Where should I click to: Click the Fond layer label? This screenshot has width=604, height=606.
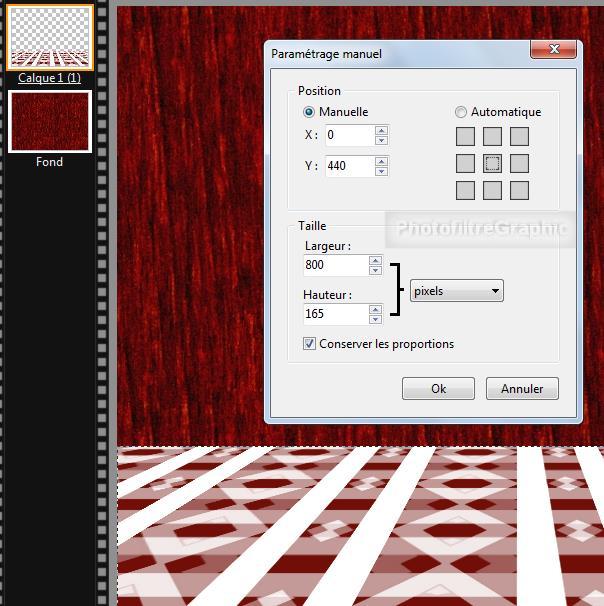(49, 162)
